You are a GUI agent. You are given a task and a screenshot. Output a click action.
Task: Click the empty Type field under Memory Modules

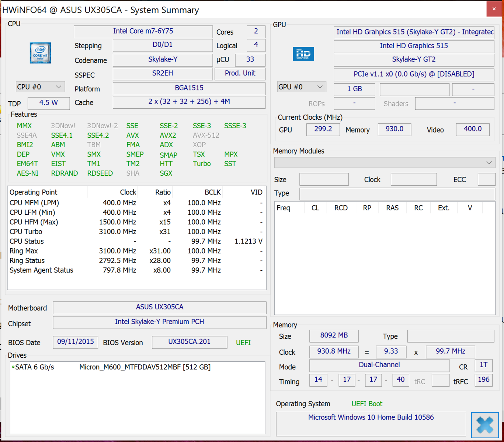tap(397, 194)
